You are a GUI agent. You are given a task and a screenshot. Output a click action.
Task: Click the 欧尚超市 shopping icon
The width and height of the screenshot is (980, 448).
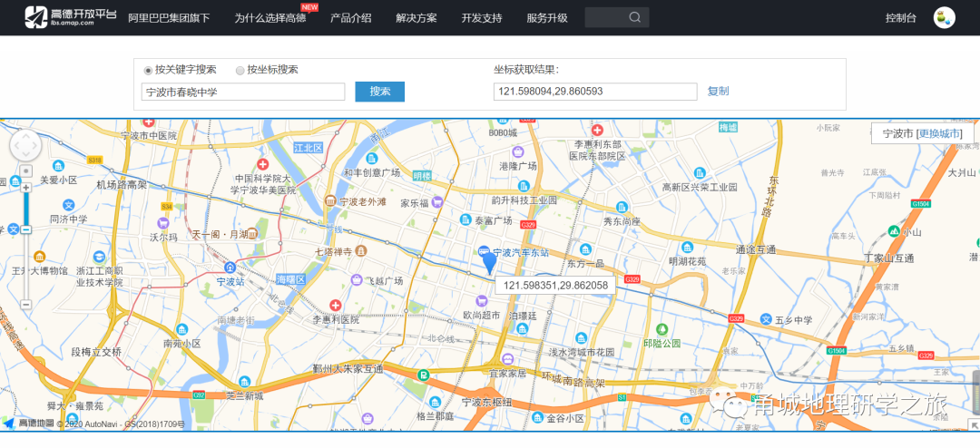pyautogui.click(x=481, y=301)
